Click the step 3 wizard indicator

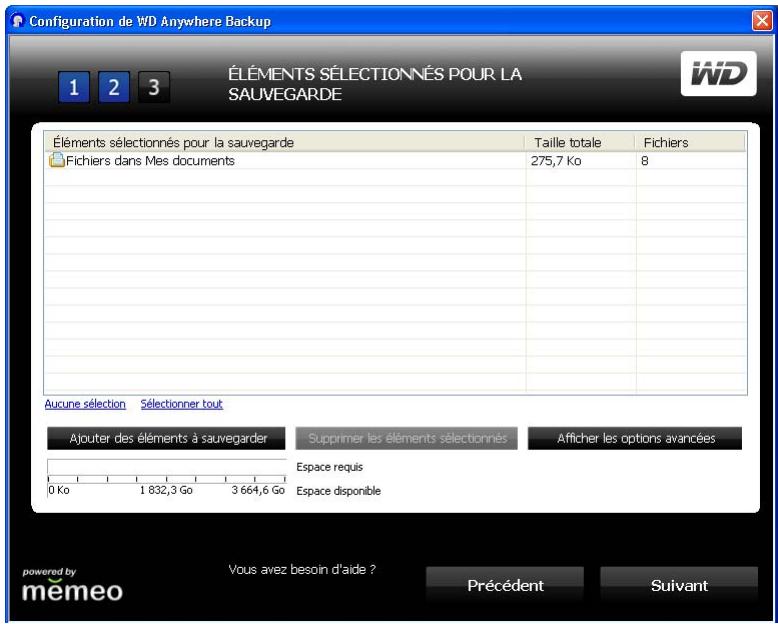click(x=154, y=87)
